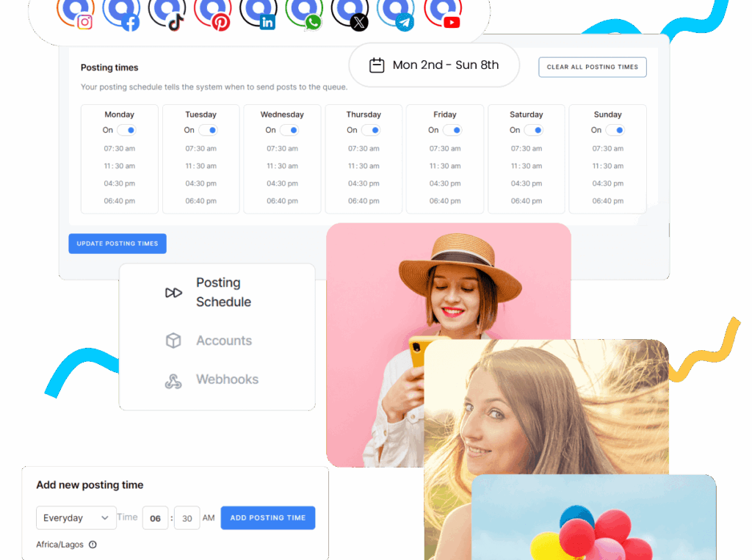Click the Instagram account icon
Viewport: 752px width, 560px height.
pos(76,12)
